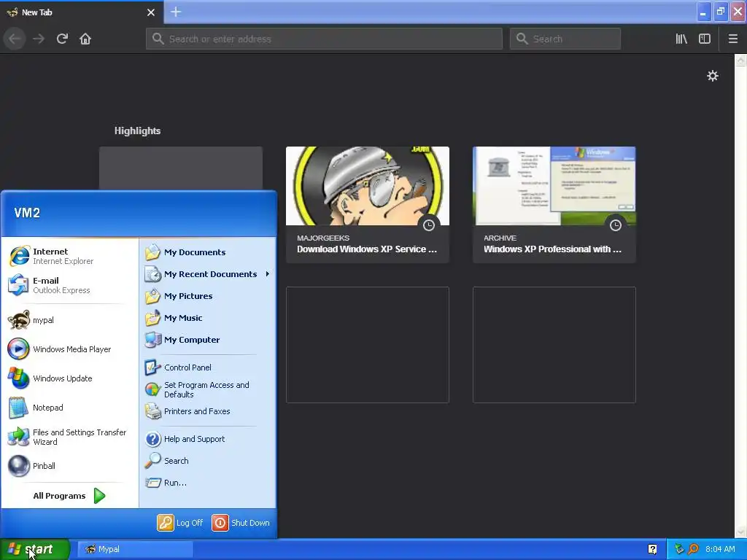
Task: Toggle the browser sidebar icon
Action: coord(705,39)
